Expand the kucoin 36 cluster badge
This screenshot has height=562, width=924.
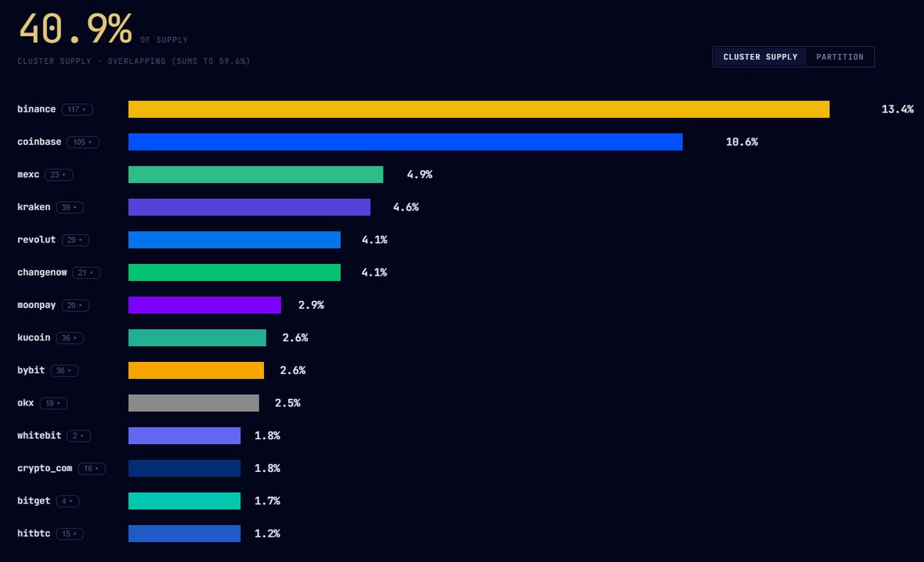(69, 338)
